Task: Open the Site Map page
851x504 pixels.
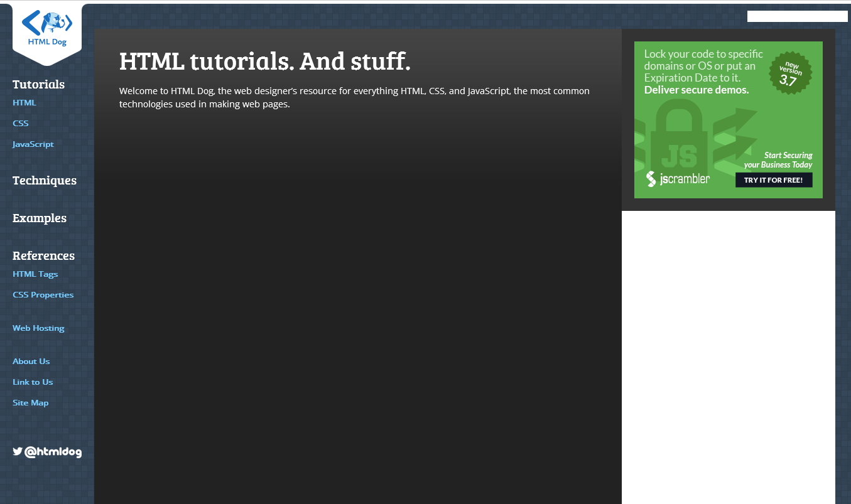Action: [x=31, y=402]
